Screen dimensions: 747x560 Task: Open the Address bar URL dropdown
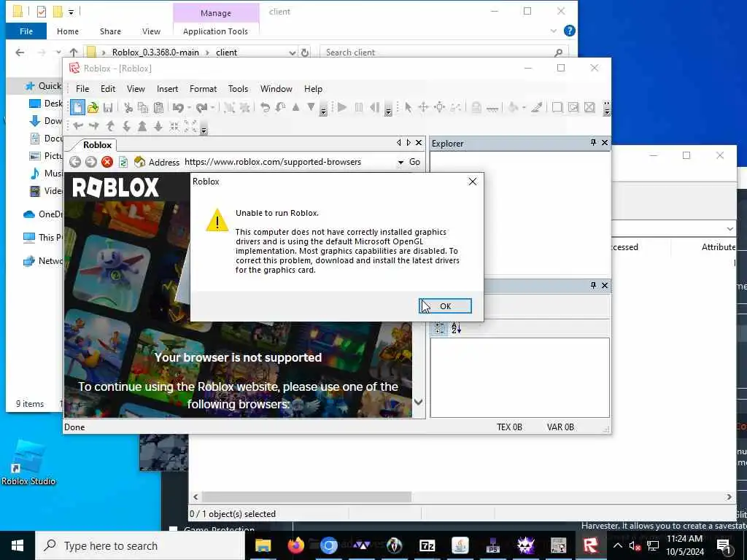coord(400,163)
